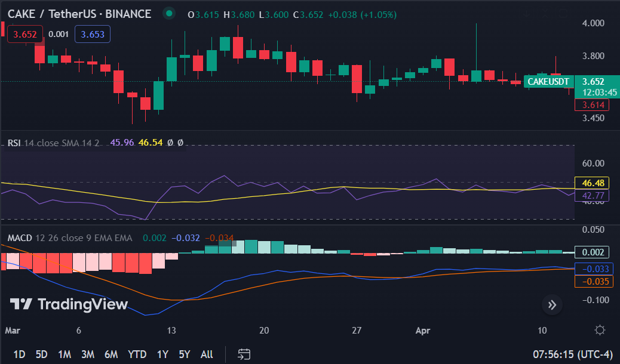
Task: Select the All time range
Action: pyautogui.click(x=207, y=354)
